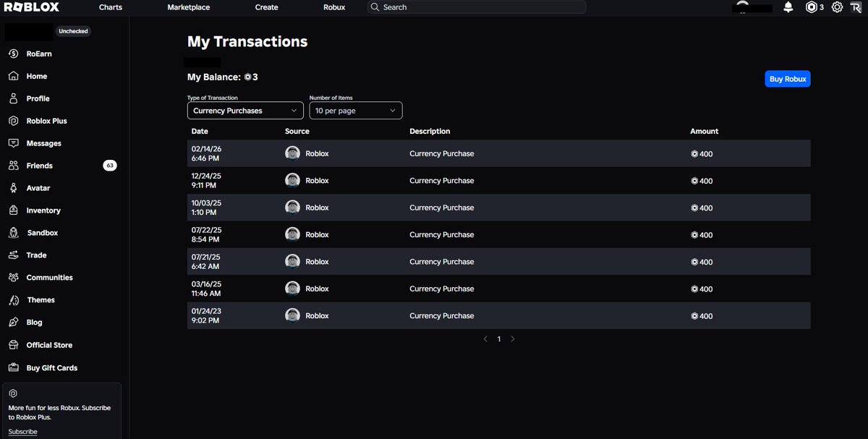The image size is (868, 439).
Task: Click Roblox source in 10/03/25 row
Action: pos(317,208)
